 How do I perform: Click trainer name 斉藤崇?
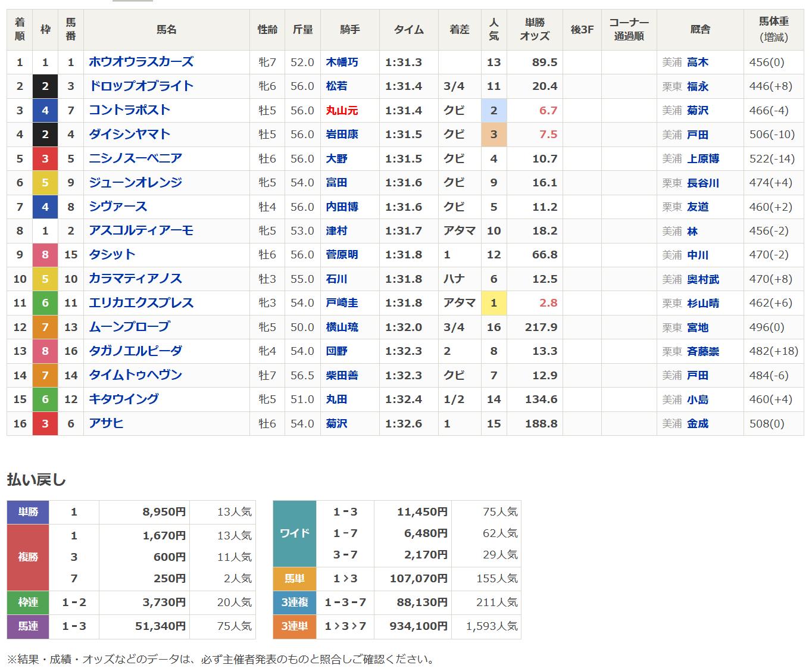[x=702, y=351]
